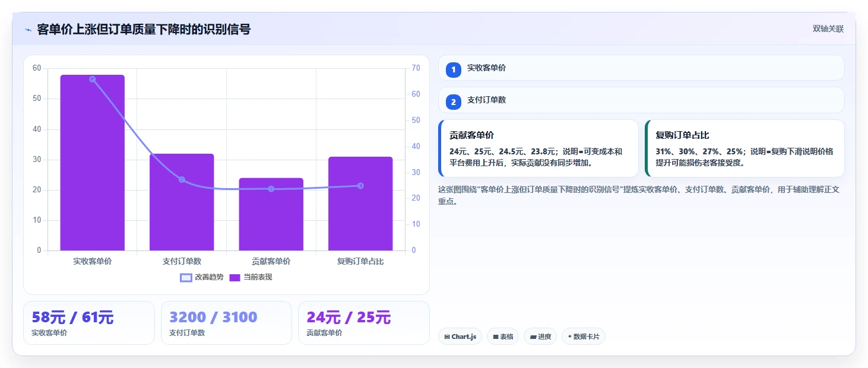Select the numbered item 1 实收客单价
Screen dimensions: 868x368
point(641,68)
